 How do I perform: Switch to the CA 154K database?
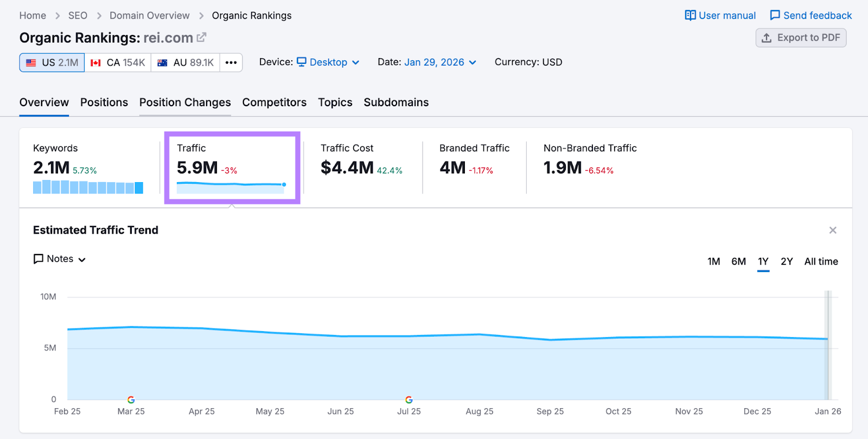(118, 63)
